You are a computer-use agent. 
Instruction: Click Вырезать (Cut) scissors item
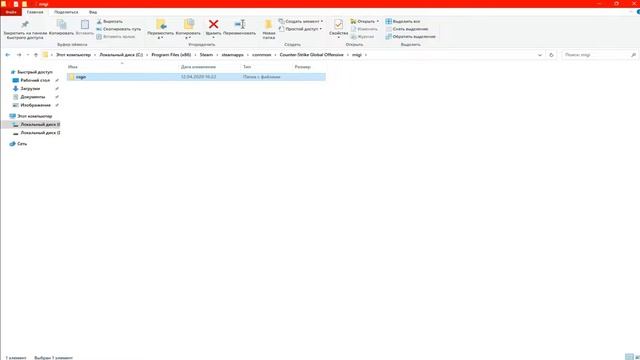pyautogui.click(x=109, y=21)
